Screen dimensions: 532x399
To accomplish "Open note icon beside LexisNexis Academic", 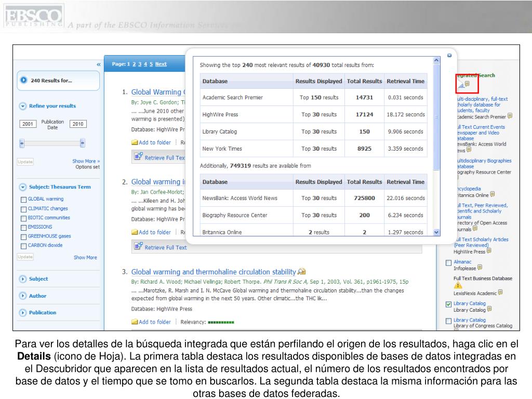I will point(500,292).
